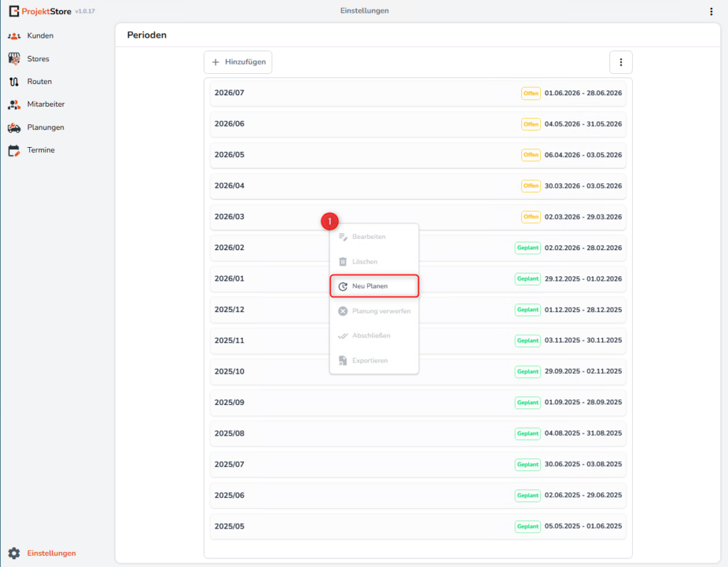Click the Mitarbeiter people icon

tap(14, 104)
